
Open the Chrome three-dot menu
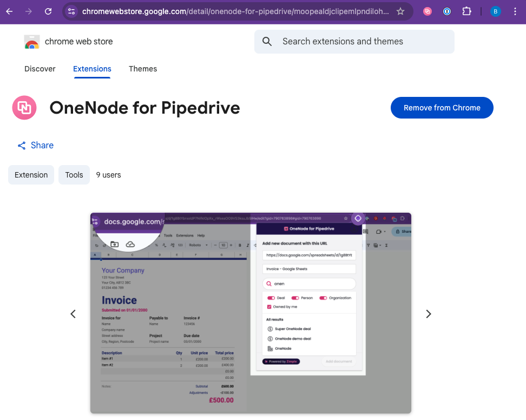click(515, 11)
